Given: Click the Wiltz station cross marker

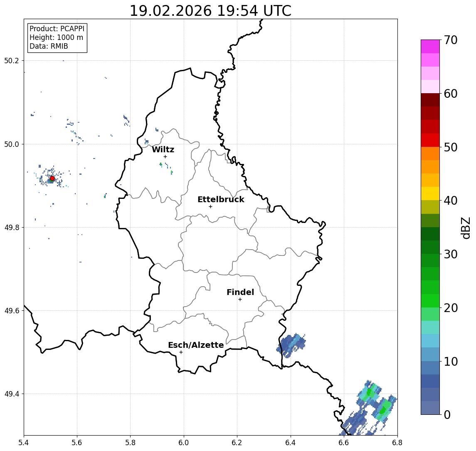Looking at the screenshot, I should point(165,156).
